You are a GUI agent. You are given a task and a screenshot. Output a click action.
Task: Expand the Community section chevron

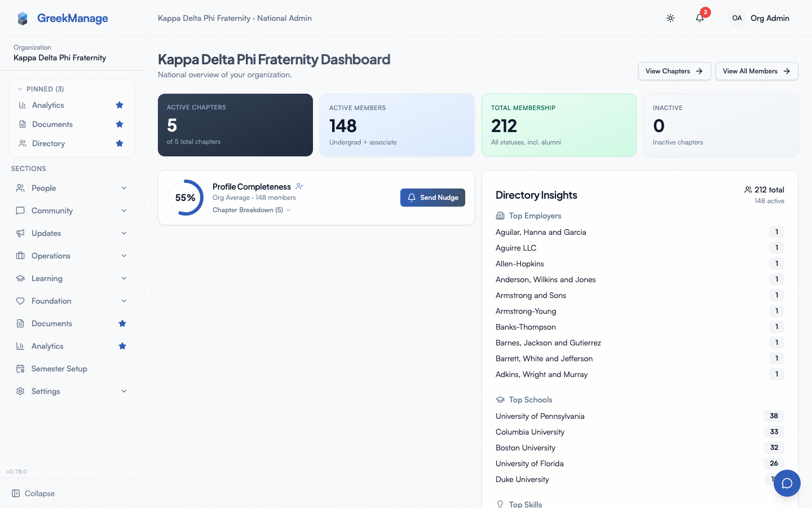[124, 211]
